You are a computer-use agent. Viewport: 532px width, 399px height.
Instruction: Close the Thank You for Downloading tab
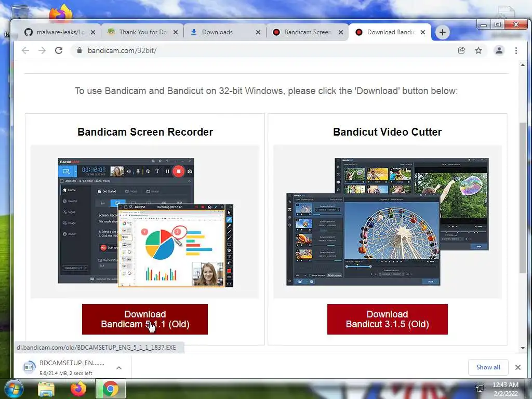coord(176,32)
